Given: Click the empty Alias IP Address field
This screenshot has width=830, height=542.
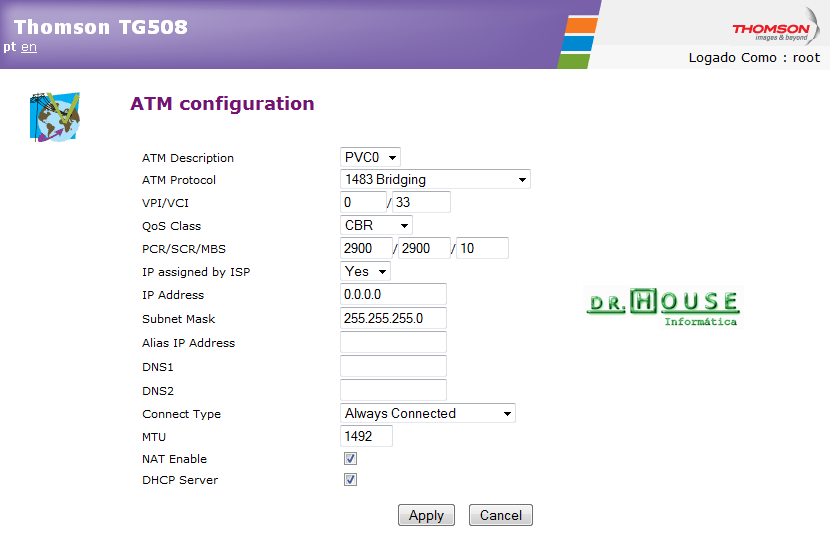Looking at the screenshot, I should point(393,342).
